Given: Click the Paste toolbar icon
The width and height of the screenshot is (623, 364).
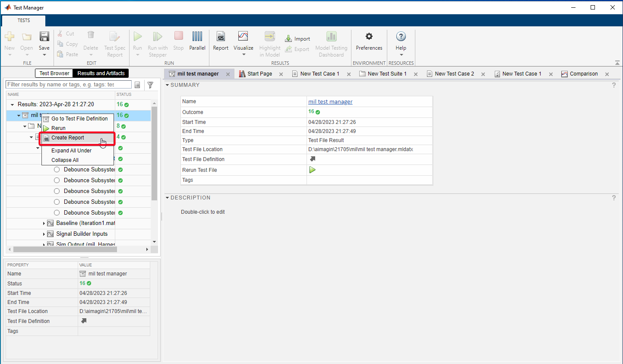Looking at the screenshot, I should 60,54.
